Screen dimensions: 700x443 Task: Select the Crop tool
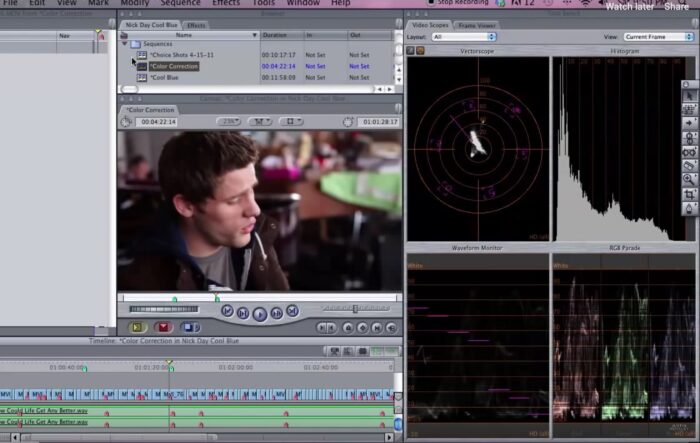[x=689, y=194]
